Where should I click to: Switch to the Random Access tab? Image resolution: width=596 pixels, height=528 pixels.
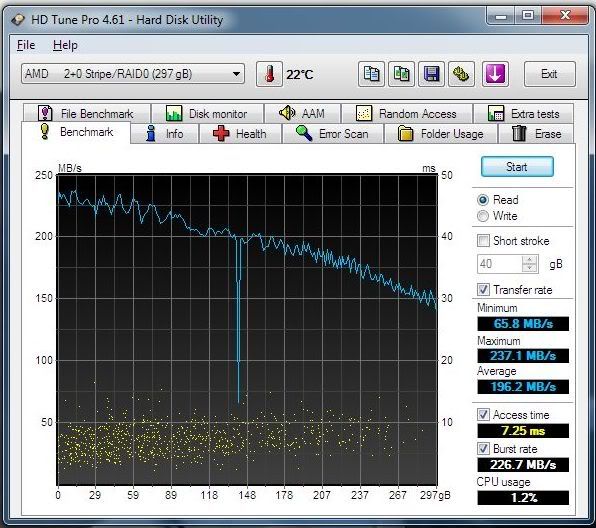407,113
